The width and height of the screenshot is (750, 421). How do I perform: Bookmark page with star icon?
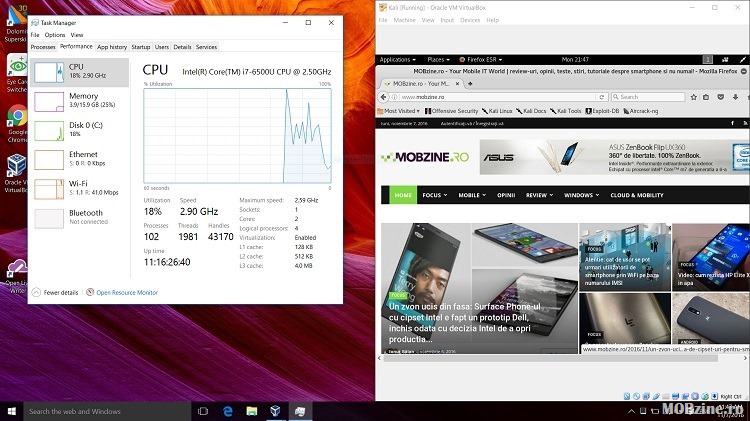694,97
